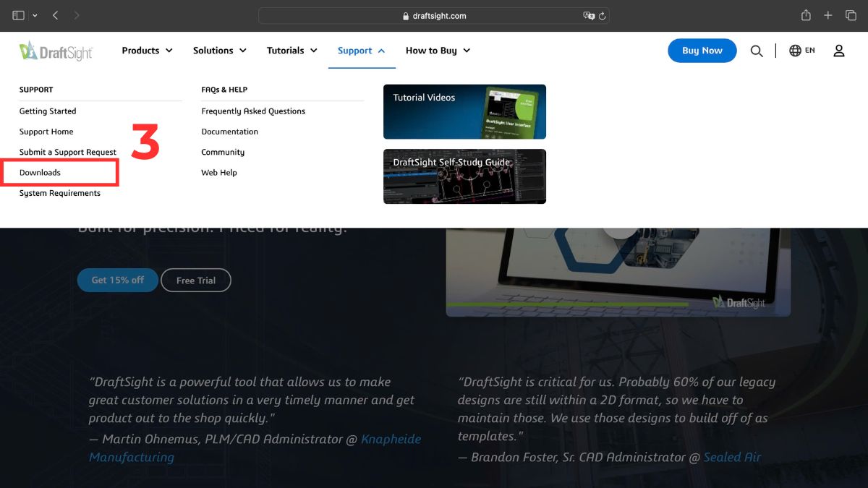Expand the How to Buy menu
This screenshot has height=488, width=868.
[438, 51]
